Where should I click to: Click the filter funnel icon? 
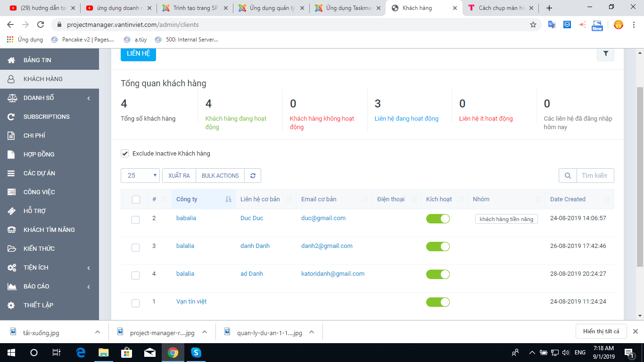tap(605, 54)
